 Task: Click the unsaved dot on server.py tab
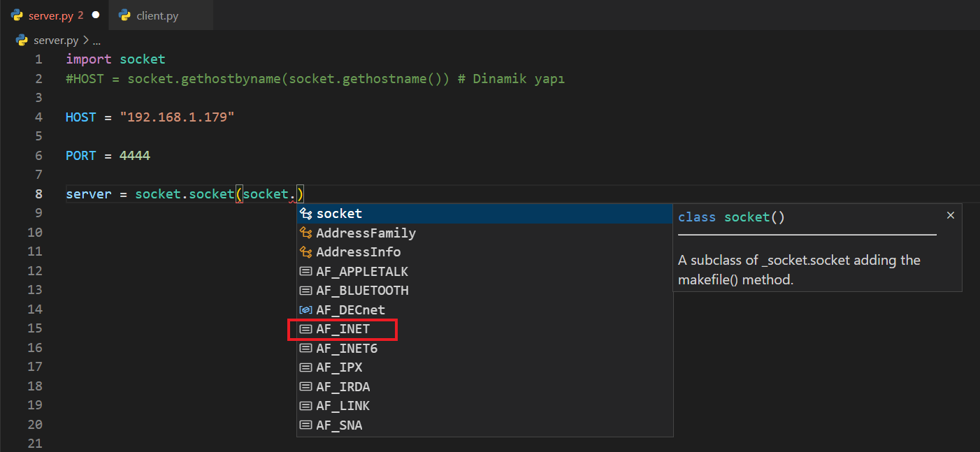(x=96, y=15)
